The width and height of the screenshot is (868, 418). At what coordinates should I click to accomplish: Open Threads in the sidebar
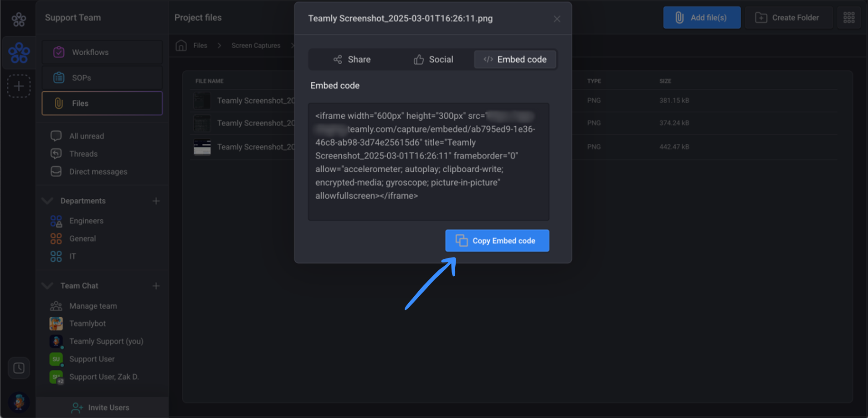[83, 154]
